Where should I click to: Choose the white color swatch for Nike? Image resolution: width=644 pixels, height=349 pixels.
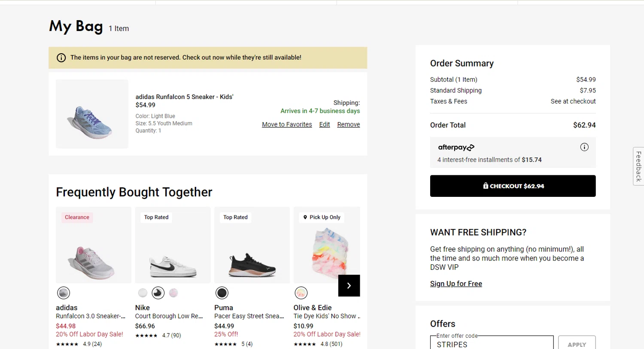pos(143,293)
